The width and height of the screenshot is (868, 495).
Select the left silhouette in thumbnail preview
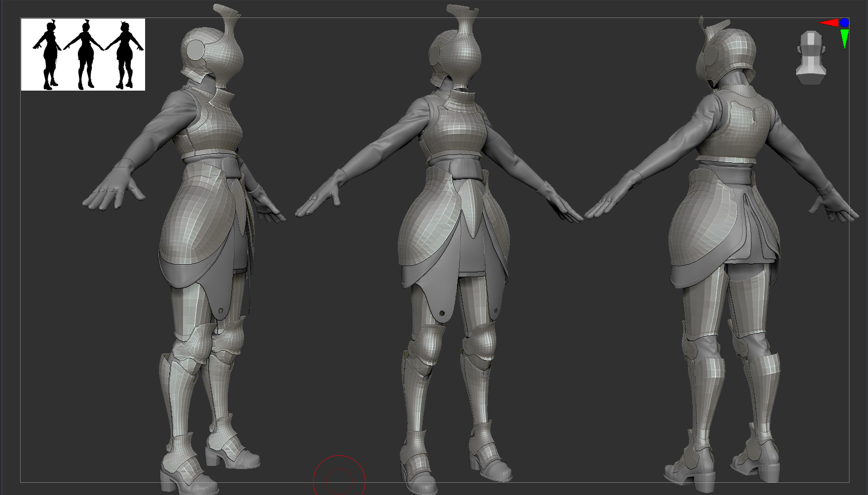49,55
